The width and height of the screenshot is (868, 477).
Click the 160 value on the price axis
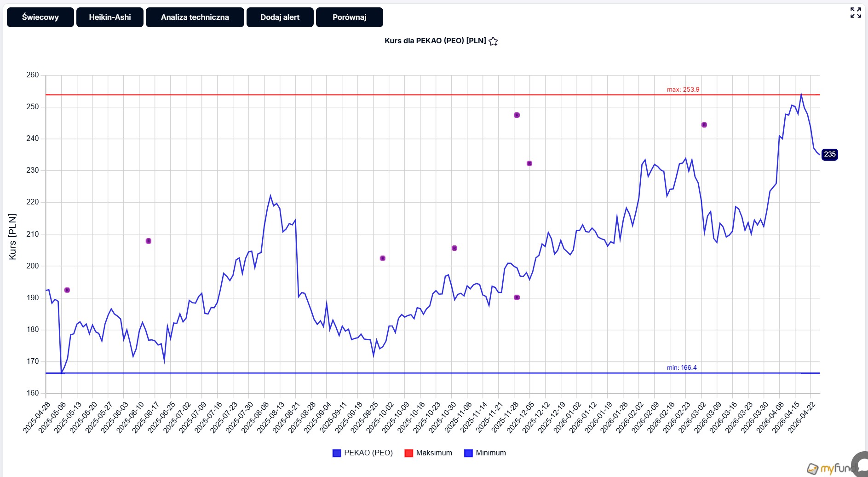click(x=33, y=393)
